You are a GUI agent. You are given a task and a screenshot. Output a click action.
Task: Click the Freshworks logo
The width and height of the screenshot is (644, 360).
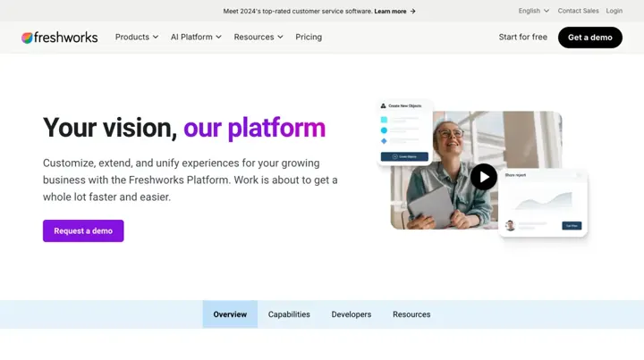pos(60,38)
